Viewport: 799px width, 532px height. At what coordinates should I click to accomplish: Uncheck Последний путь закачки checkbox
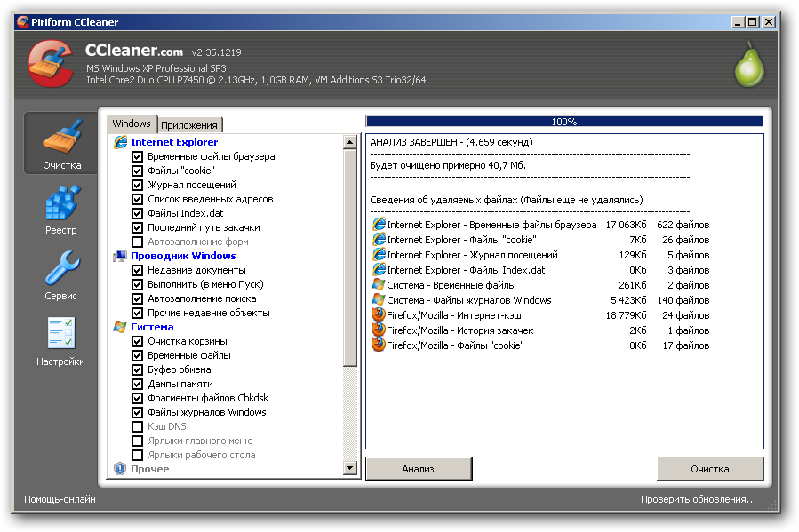tap(137, 227)
